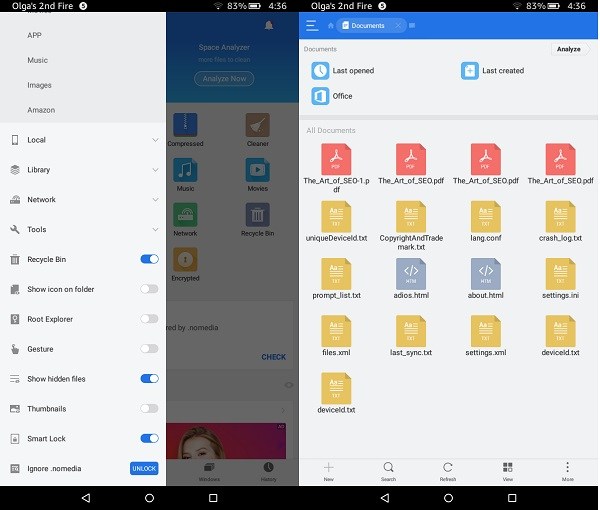
Task: Enable the Gesture switch
Action: [149, 349]
